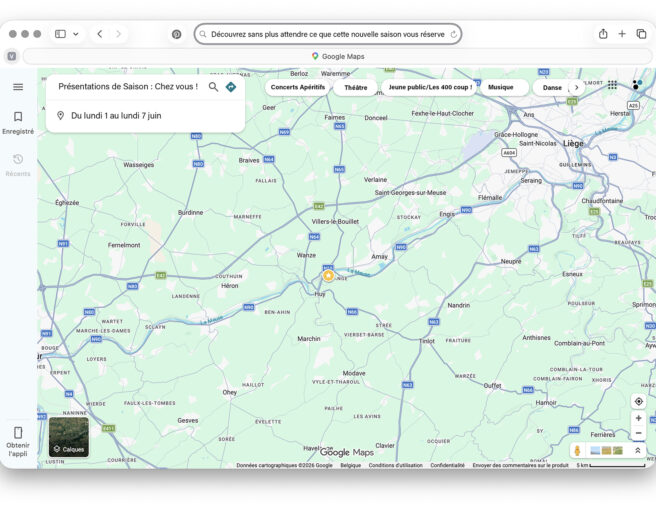Open the Google apps grid
Image resolution: width=656 pixels, height=508 pixels.
point(612,86)
